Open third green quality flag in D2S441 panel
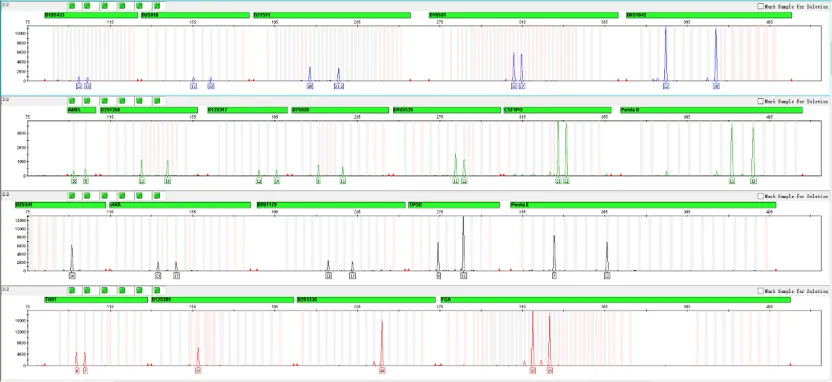Image resolution: width=832 pixels, height=382 pixels. click(105, 196)
